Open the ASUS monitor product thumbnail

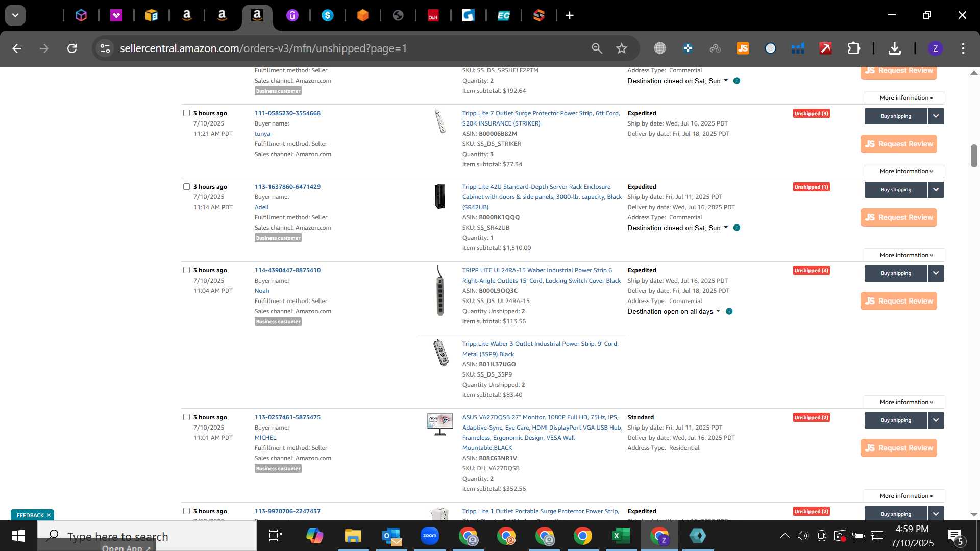point(440,424)
